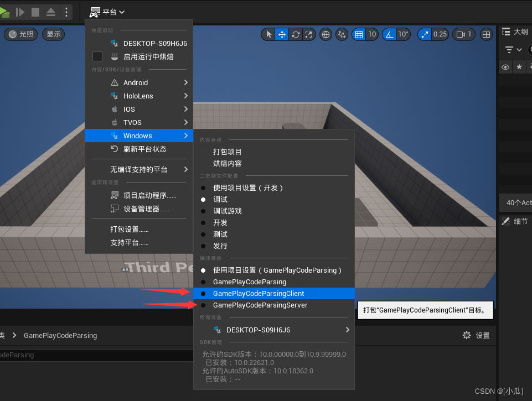Click the eye visibility column header
The height and width of the screenshot is (401, 532).
(x=505, y=67)
